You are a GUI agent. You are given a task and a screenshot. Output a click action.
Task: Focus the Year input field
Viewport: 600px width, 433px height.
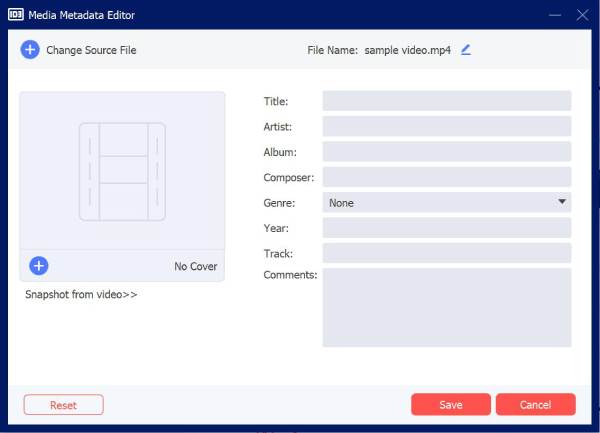pyautogui.click(x=447, y=228)
